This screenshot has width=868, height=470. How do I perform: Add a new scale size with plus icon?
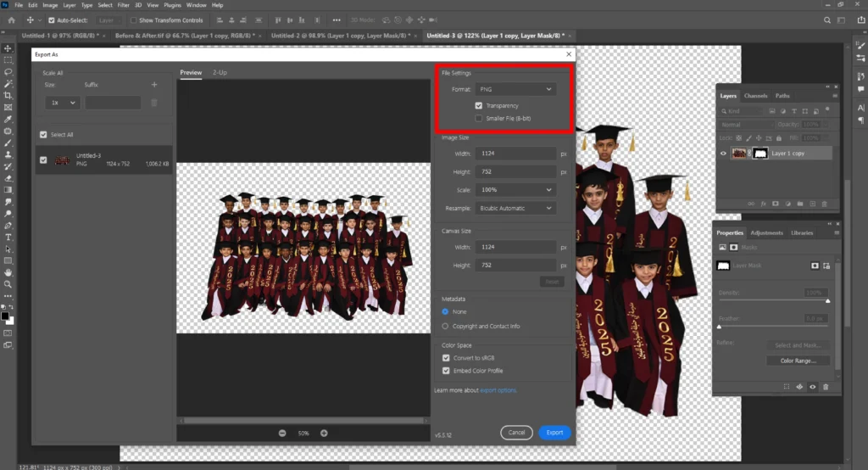tap(153, 85)
